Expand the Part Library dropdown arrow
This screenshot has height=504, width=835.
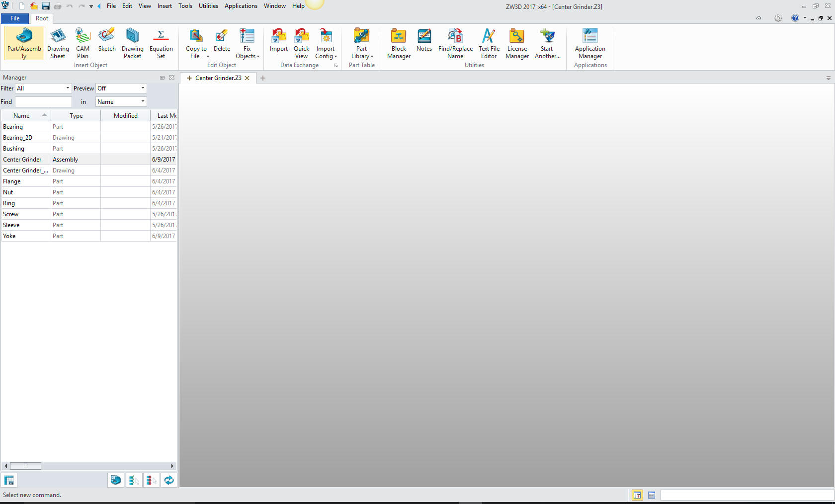(x=372, y=57)
